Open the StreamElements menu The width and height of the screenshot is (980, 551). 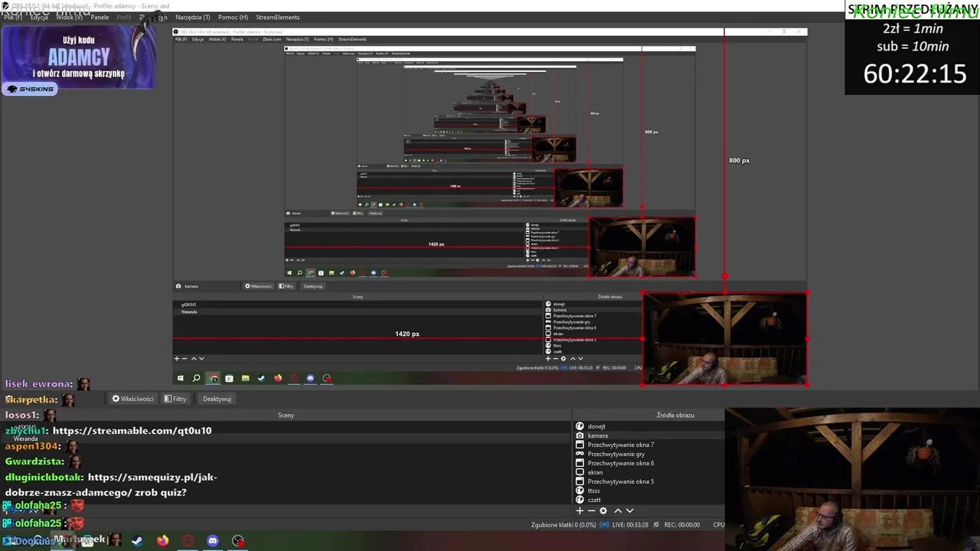(278, 17)
